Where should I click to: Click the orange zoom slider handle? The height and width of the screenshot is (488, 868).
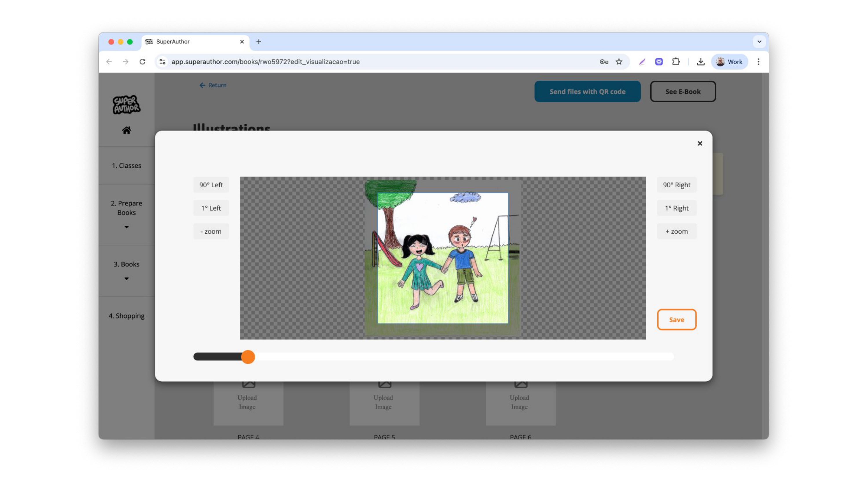(248, 357)
